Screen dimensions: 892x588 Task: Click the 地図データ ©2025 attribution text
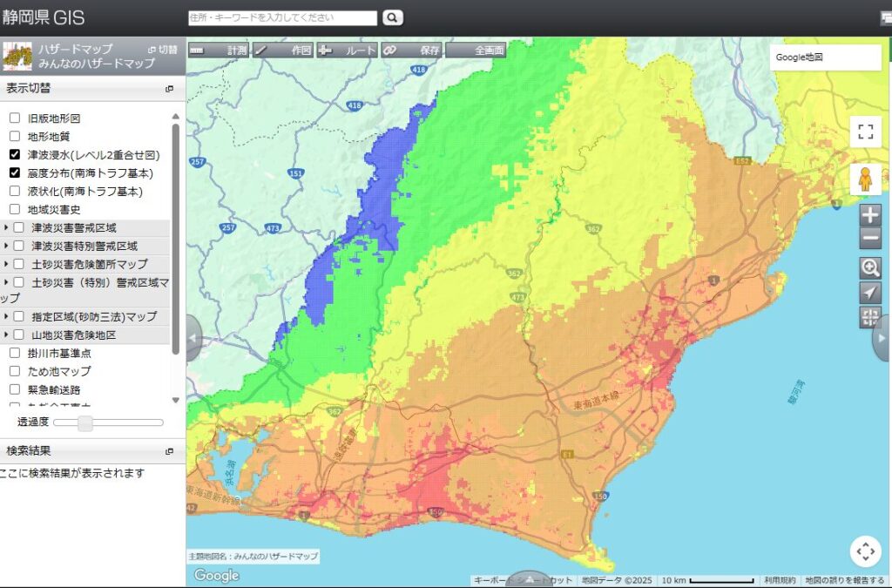617,580
